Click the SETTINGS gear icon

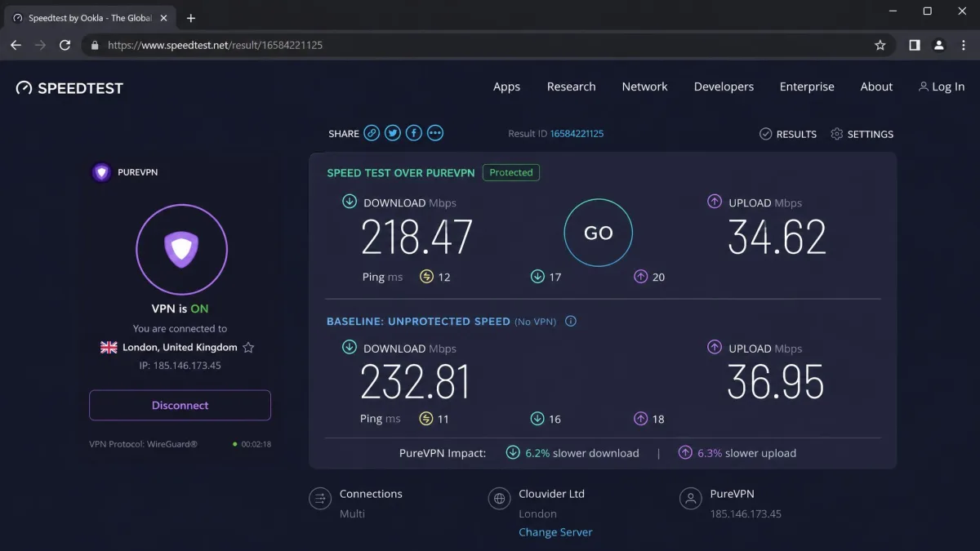tap(836, 134)
